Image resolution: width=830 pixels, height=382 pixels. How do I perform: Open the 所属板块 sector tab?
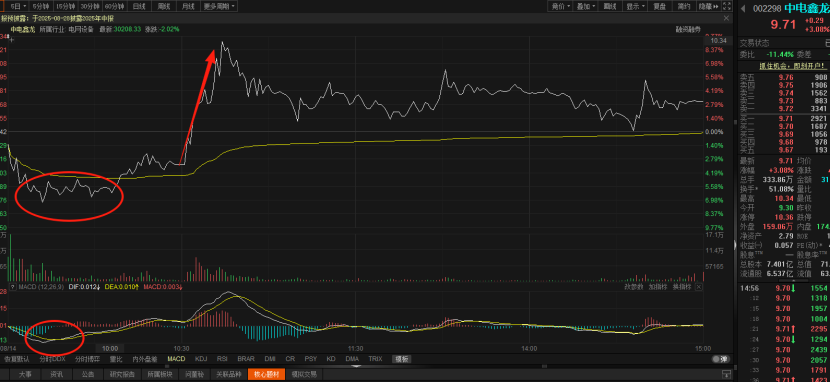(160, 375)
